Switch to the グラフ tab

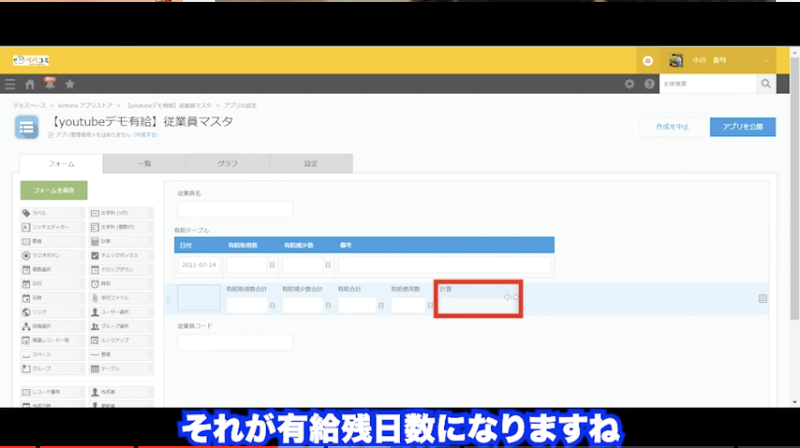(227, 164)
